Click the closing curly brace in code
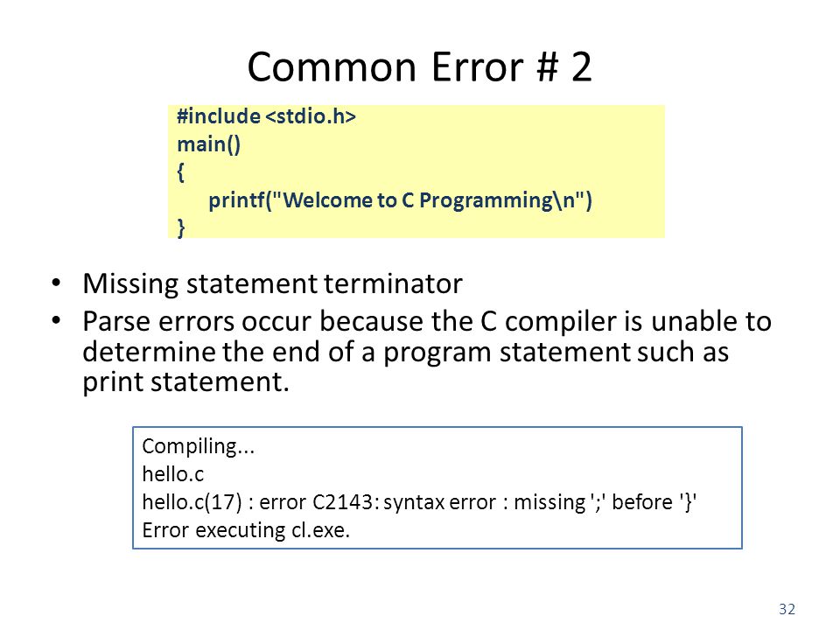 [x=180, y=227]
